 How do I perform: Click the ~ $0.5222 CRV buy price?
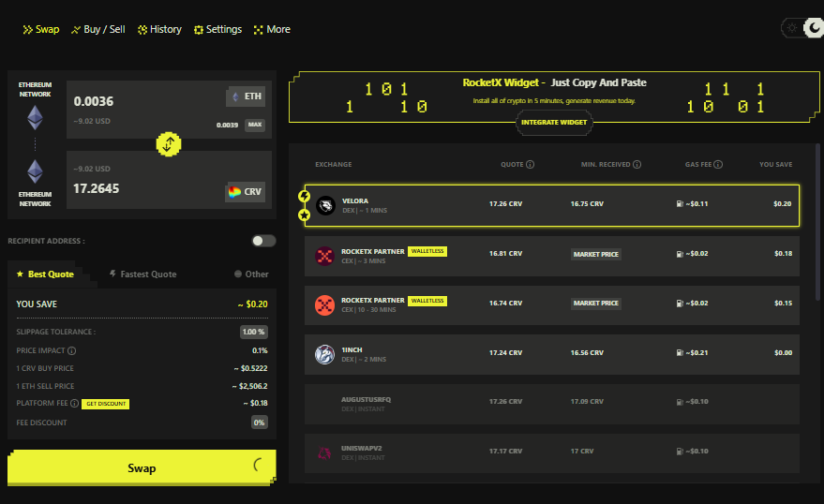[250, 368]
